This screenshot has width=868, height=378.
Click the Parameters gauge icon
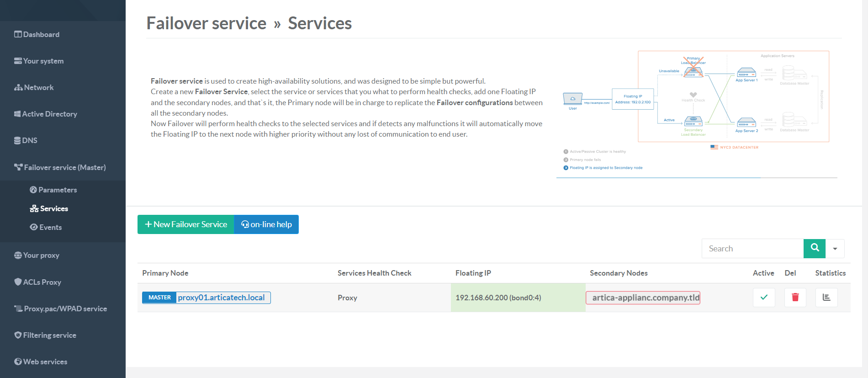click(33, 190)
